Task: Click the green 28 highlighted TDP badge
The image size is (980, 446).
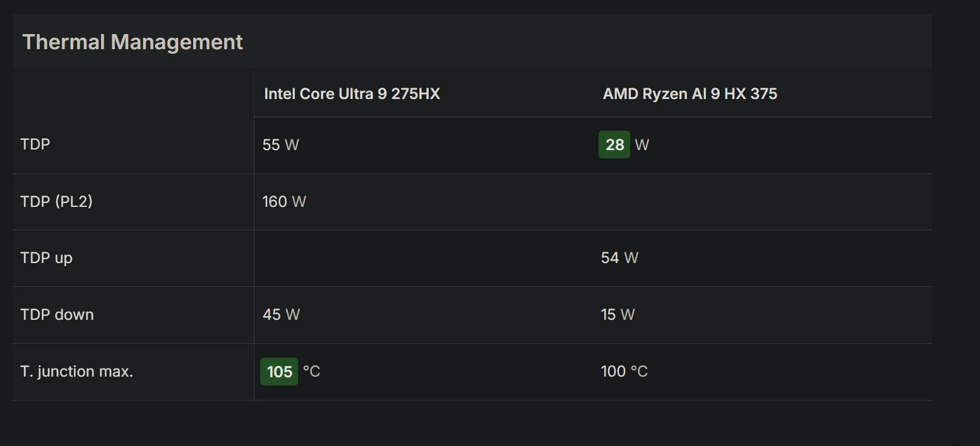Action: coord(614,145)
